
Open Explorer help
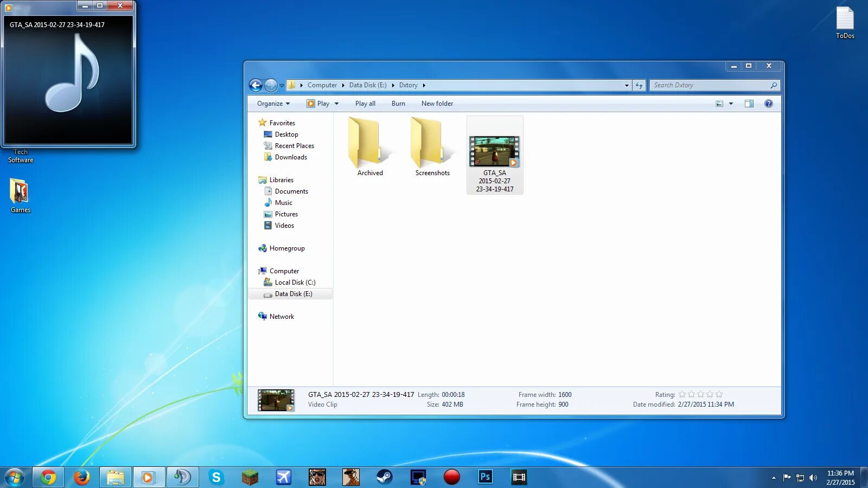(769, 104)
